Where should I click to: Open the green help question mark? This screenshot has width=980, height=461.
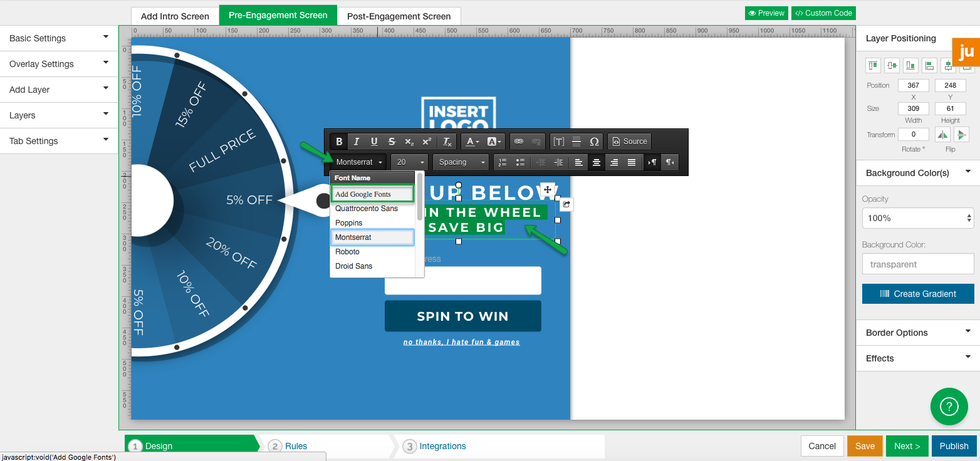(949, 407)
